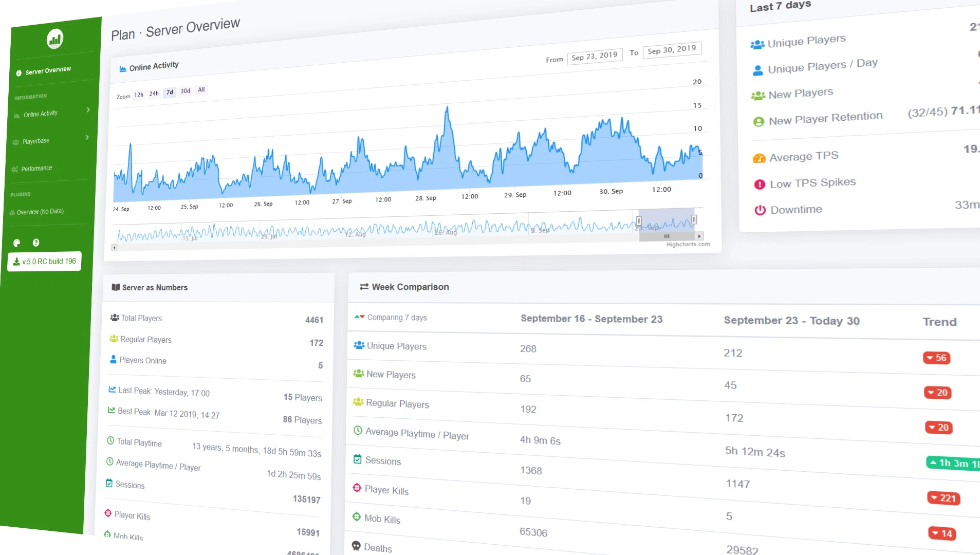The image size is (980, 555).
Task: Click the Week Comparison exchange icon
Action: [x=364, y=287]
